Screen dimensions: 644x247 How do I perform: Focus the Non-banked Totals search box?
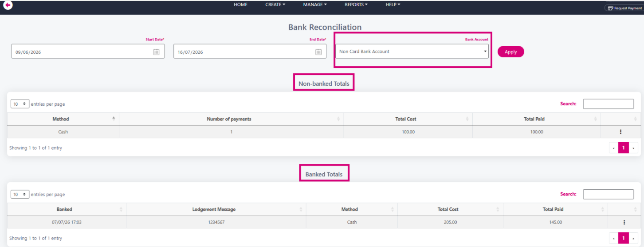[608, 104]
